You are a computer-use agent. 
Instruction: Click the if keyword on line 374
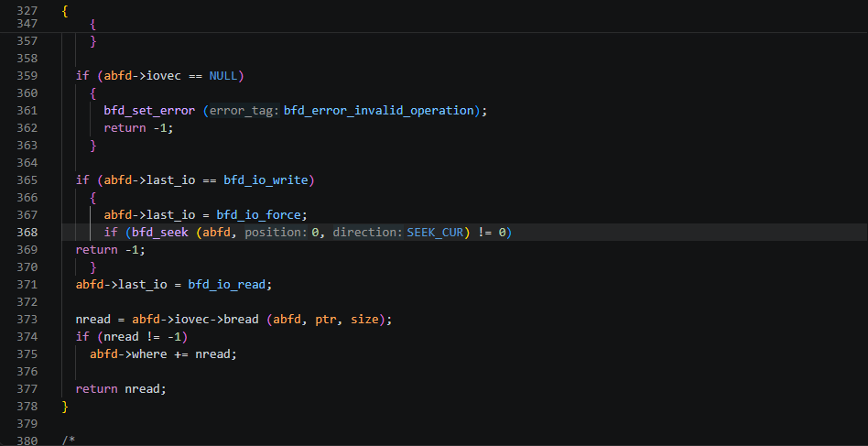click(82, 336)
